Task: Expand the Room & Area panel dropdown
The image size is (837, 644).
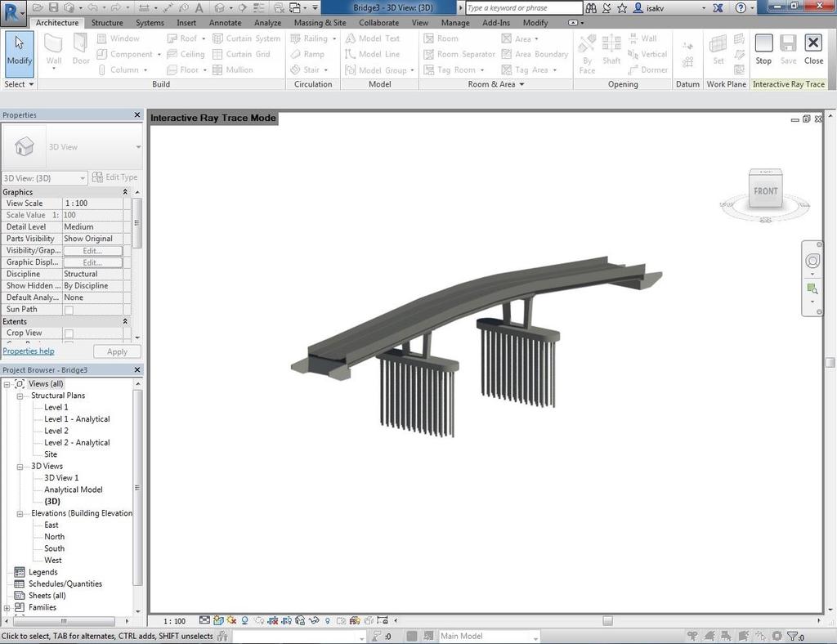Action: [496, 84]
